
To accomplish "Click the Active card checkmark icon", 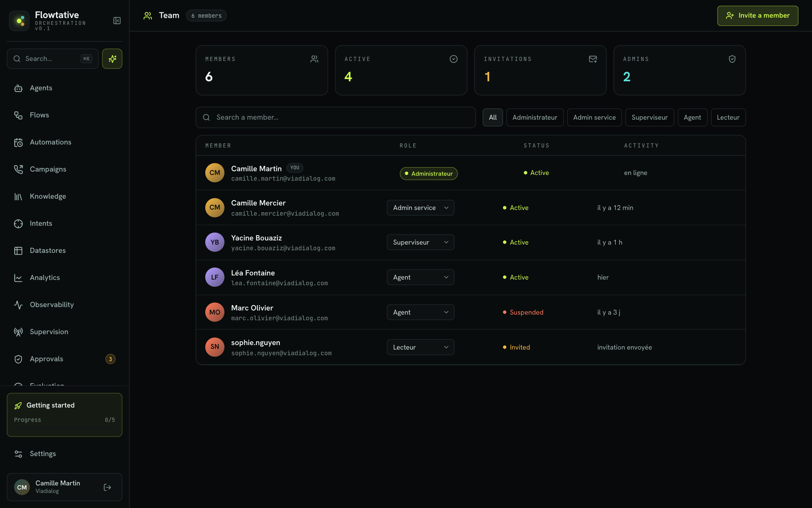I will [454, 59].
